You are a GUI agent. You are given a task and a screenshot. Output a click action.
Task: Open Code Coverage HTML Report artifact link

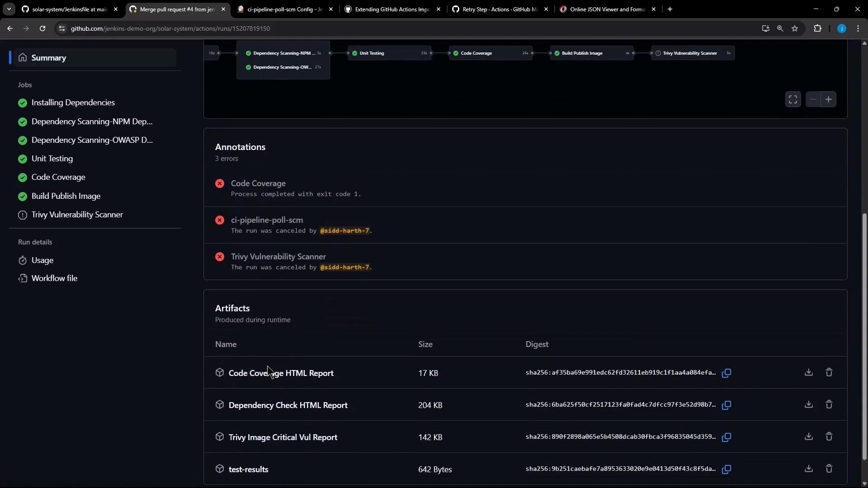point(281,373)
